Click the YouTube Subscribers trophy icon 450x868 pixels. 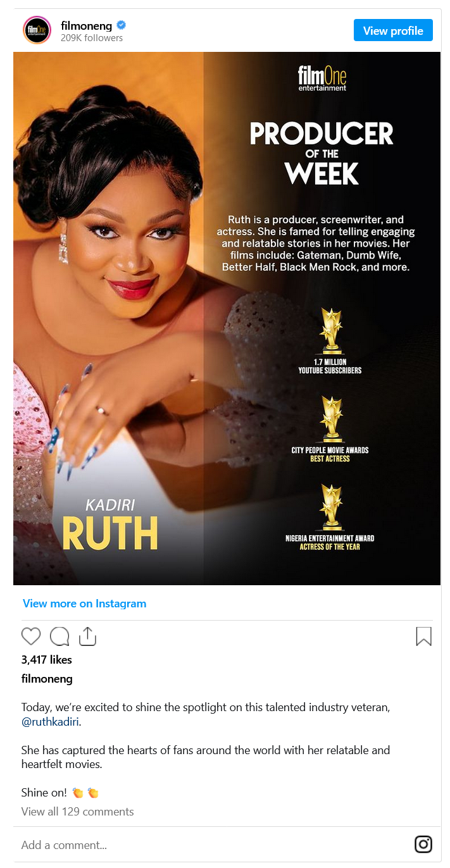click(330, 330)
